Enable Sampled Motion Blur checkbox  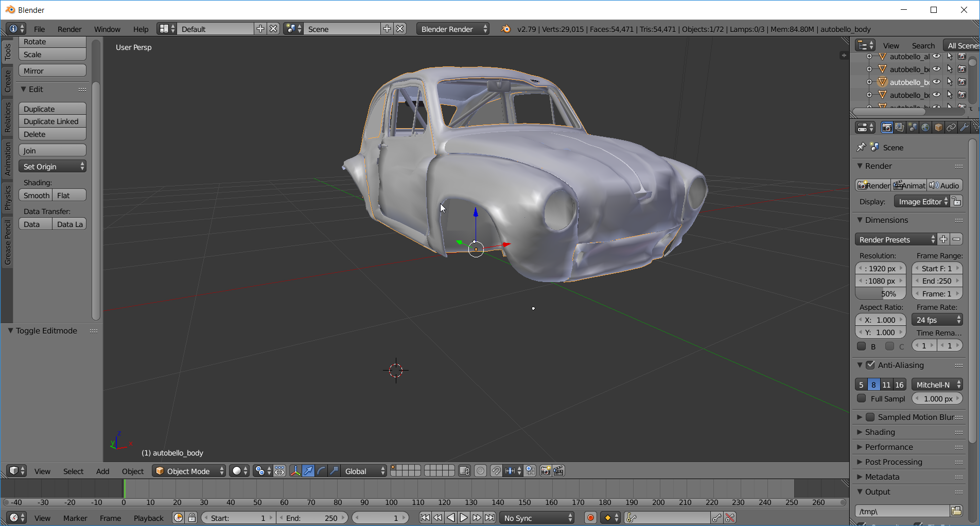tap(870, 417)
